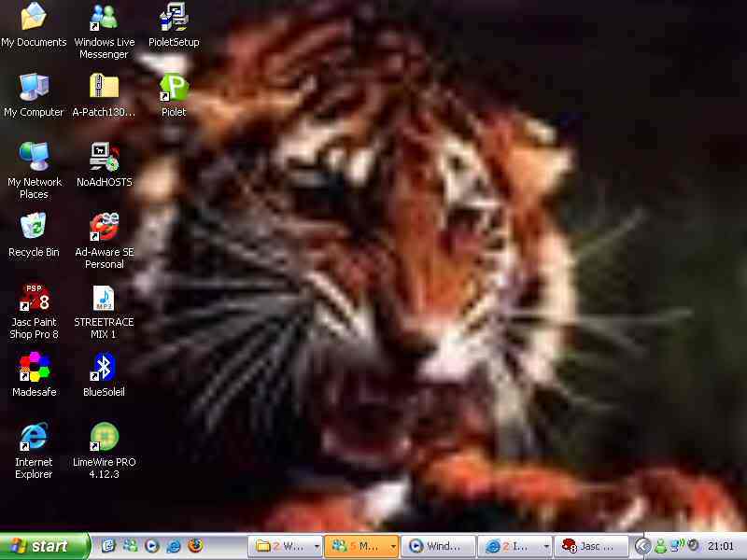Select the STREETRACE MIX 1 MP3 file
747x560 pixels.
pyautogui.click(x=104, y=299)
